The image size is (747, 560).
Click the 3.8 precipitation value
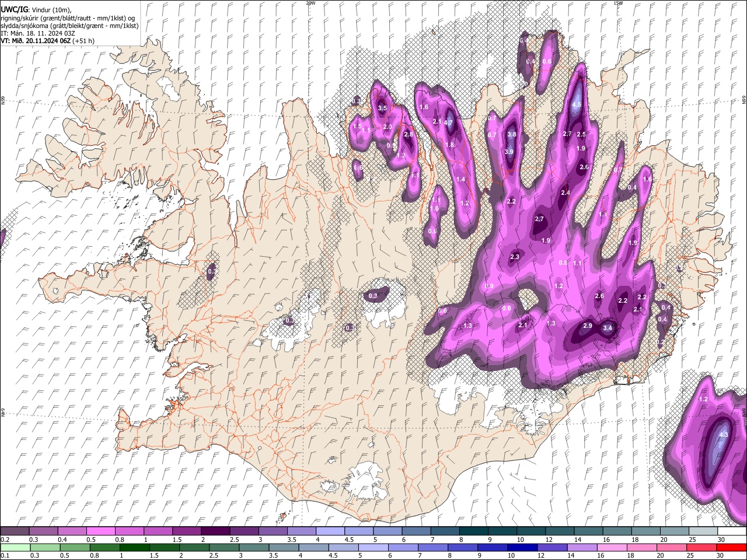point(512,134)
